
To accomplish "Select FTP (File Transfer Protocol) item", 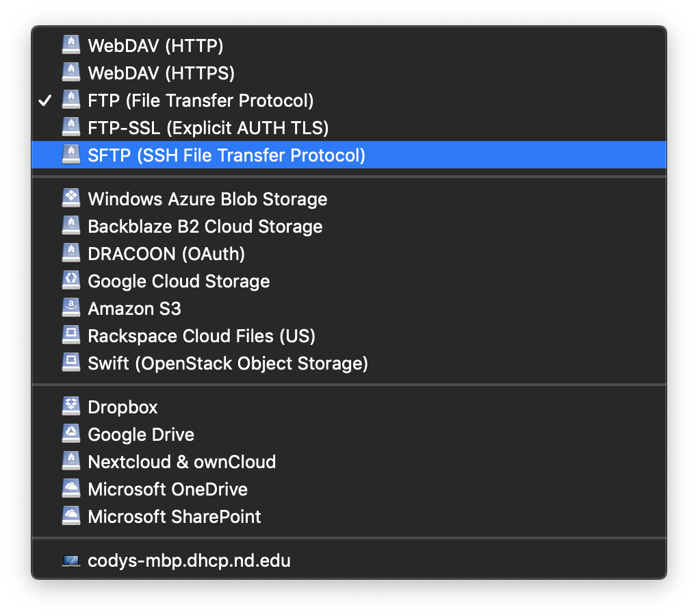I will click(x=201, y=101).
